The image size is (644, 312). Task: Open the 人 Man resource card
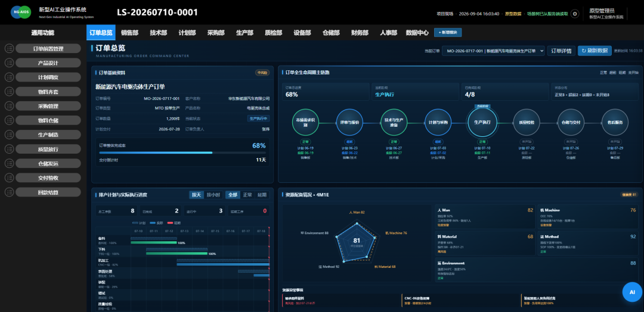[485, 216]
